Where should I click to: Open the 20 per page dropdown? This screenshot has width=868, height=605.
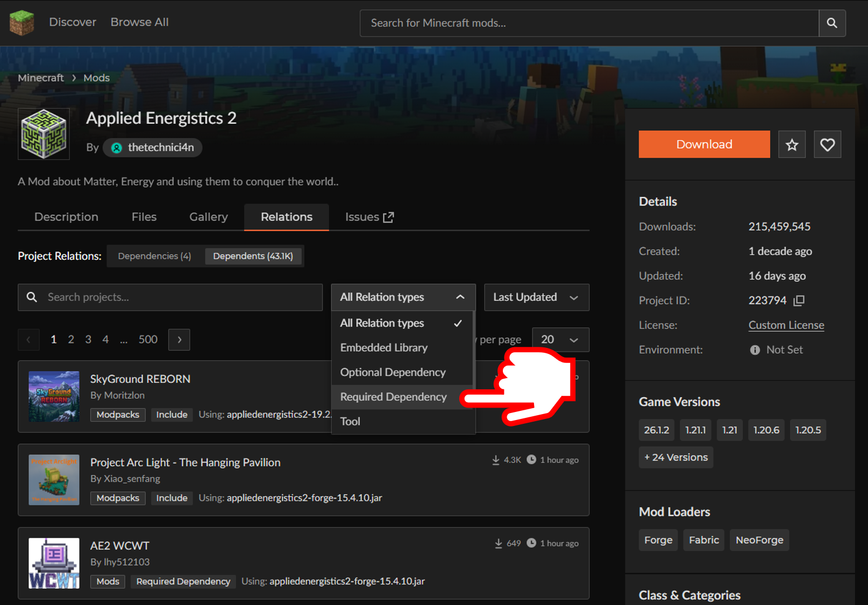click(560, 340)
